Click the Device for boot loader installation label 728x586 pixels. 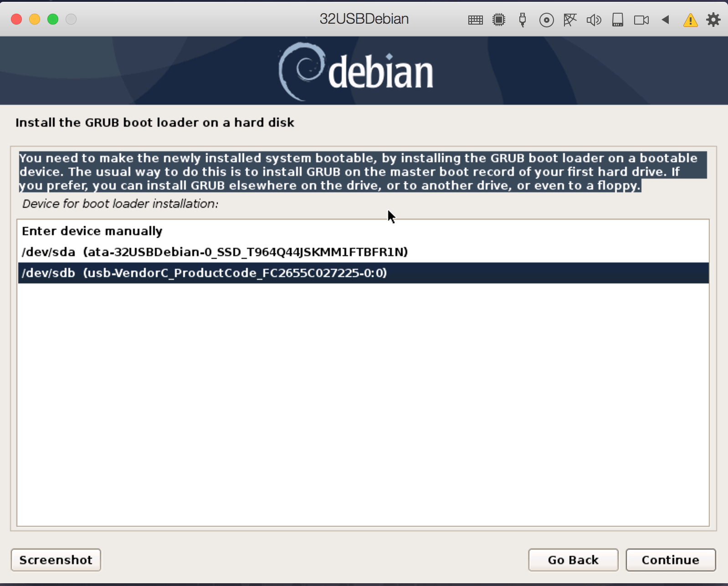point(120,204)
